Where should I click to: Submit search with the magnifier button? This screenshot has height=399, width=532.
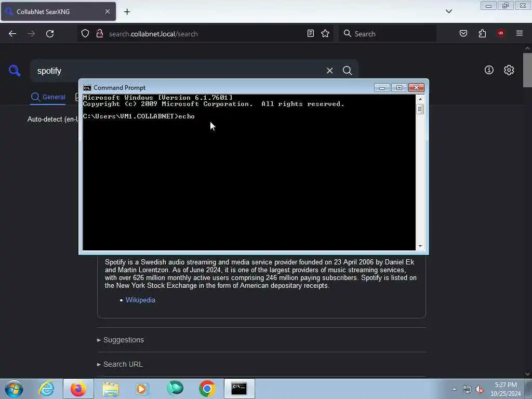click(x=348, y=71)
